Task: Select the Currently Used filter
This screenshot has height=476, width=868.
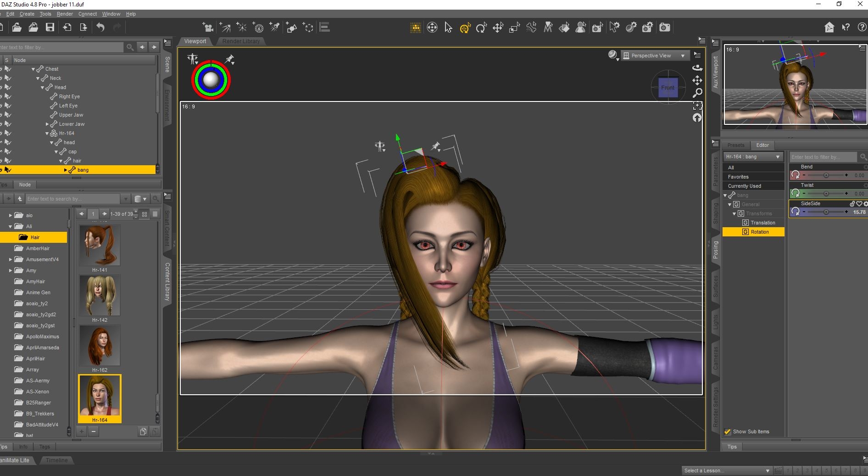Action: pyautogui.click(x=744, y=186)
